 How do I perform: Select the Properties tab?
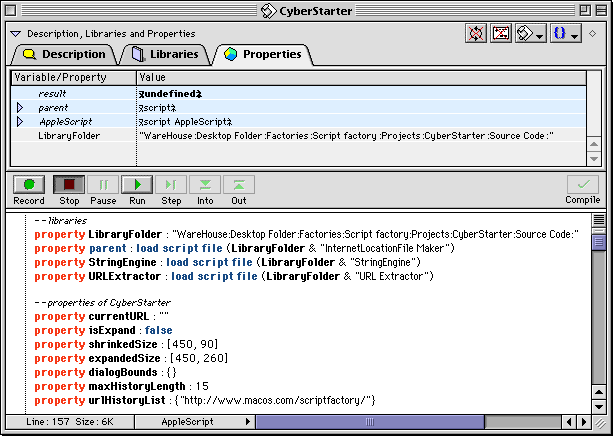point(263,54)
